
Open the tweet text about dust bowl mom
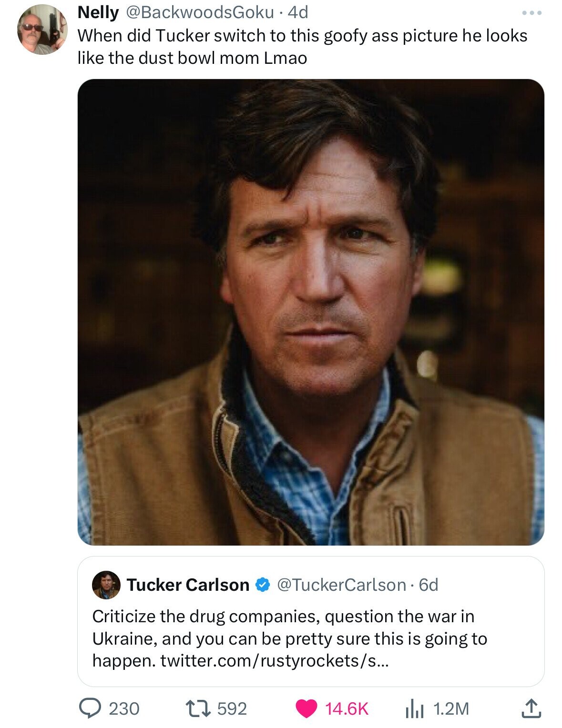(302, 47)
